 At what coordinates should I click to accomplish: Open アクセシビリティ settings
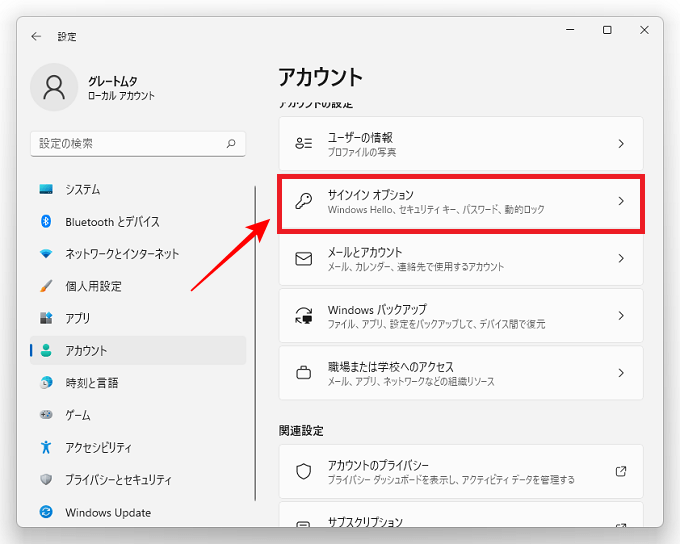tap(138, 447)
